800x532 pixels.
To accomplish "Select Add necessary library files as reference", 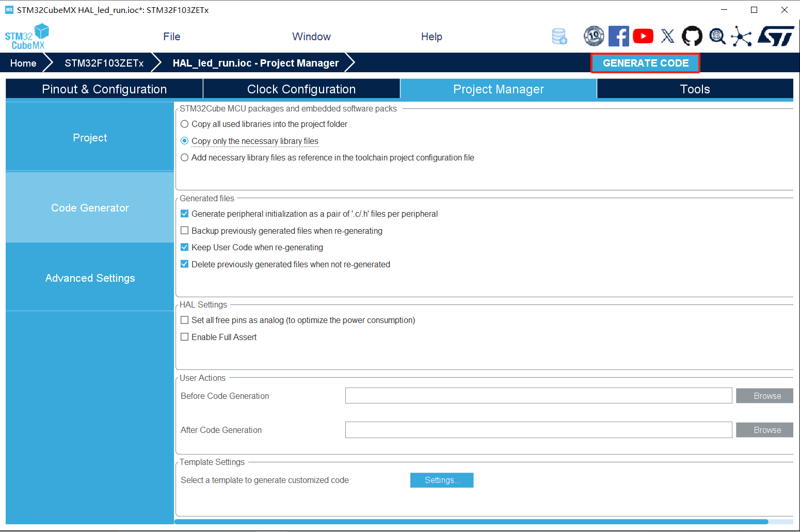I will [x=184, y=157].
